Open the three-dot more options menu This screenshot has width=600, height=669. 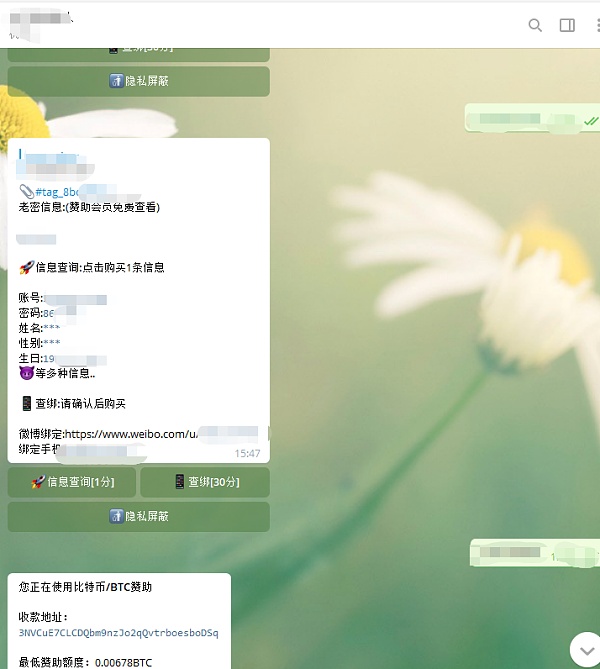tap(595, 25)
